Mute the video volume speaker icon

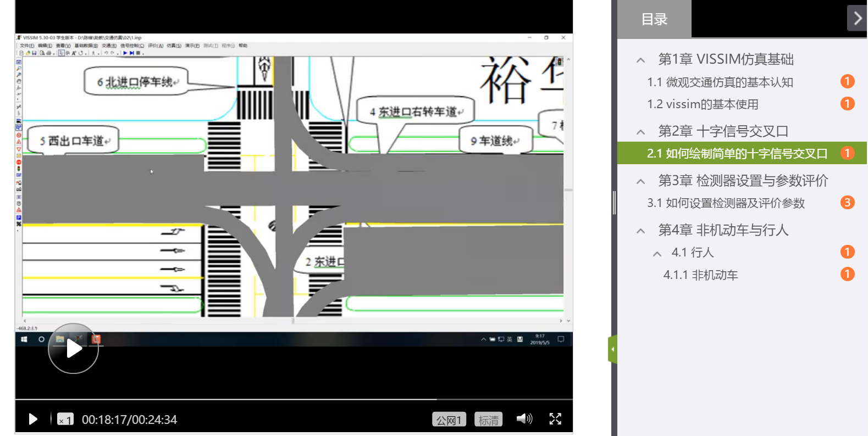(524, 419)
